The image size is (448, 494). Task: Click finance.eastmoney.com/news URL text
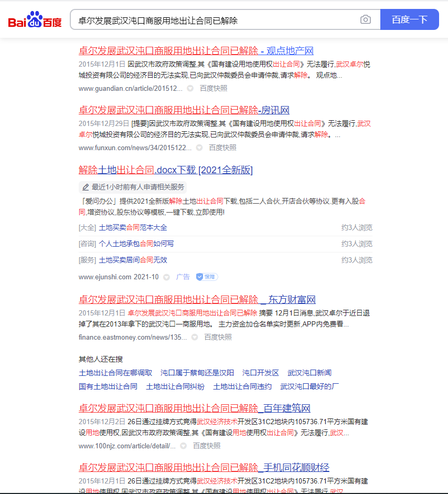(x=133, y=338)
